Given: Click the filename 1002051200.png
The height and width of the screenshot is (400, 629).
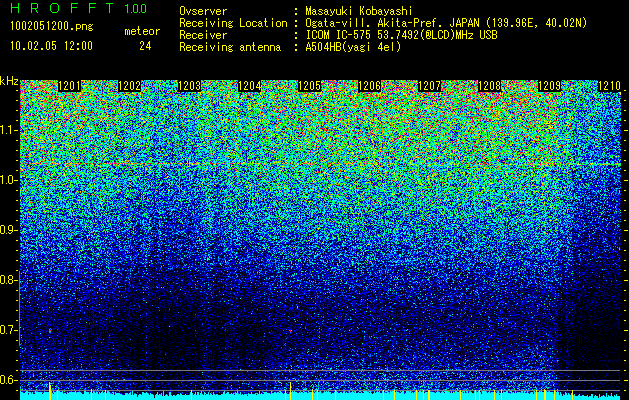Looking at the screenshot, I should 52,26.
